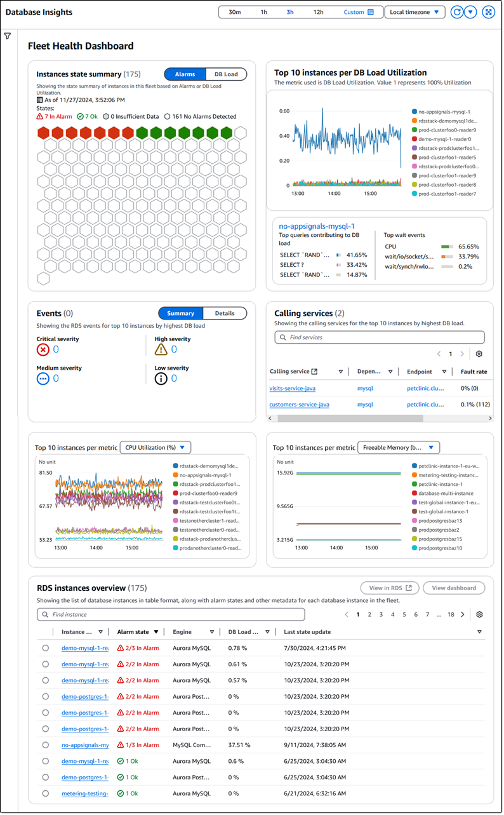Open RDS instances table settings gear
This screenshot has height=815, width=504.
(479, 614)
